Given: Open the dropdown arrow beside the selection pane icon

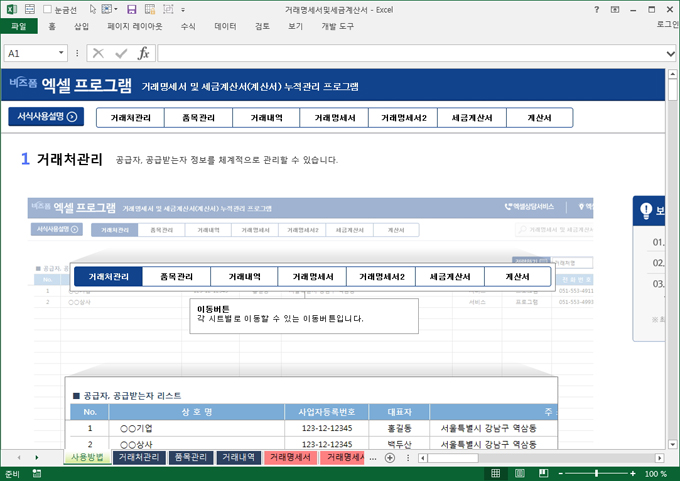Looking at the screenshot, I should coord(116,9).
